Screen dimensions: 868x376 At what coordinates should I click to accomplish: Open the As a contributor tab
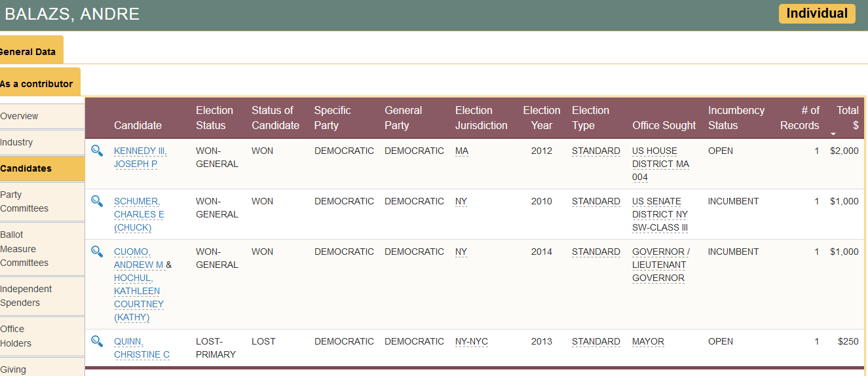point(40,82)
